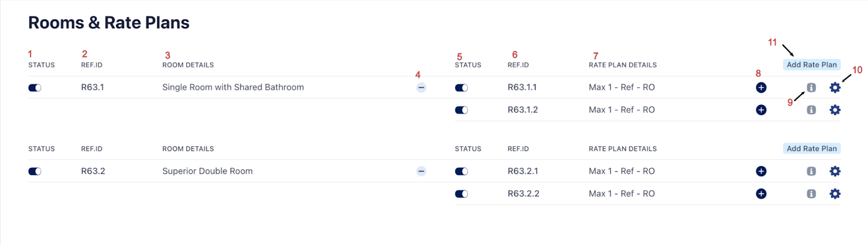
Task: Click the plus icon for rate plan R63.2.1
Action: point(761,171)
